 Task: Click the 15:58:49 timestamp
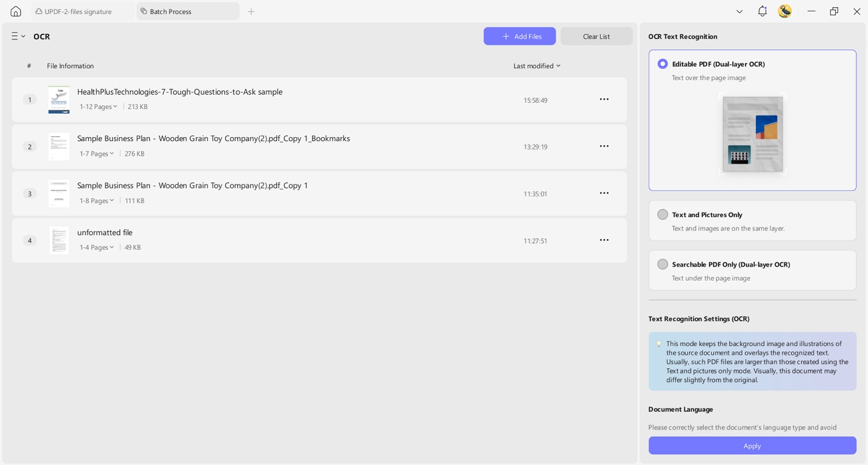[535, 100]
